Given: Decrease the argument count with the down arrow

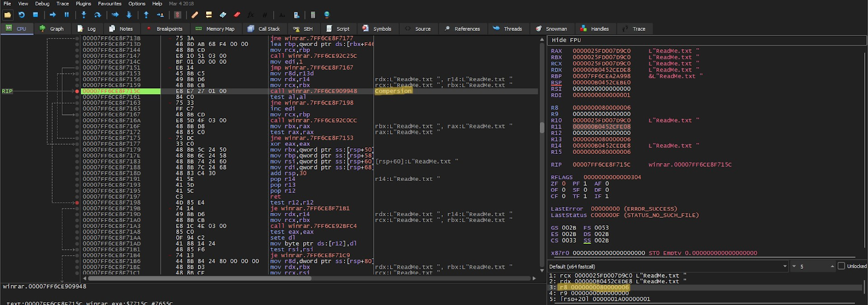Looking at the screenshot, I should [x=794, y=266].
